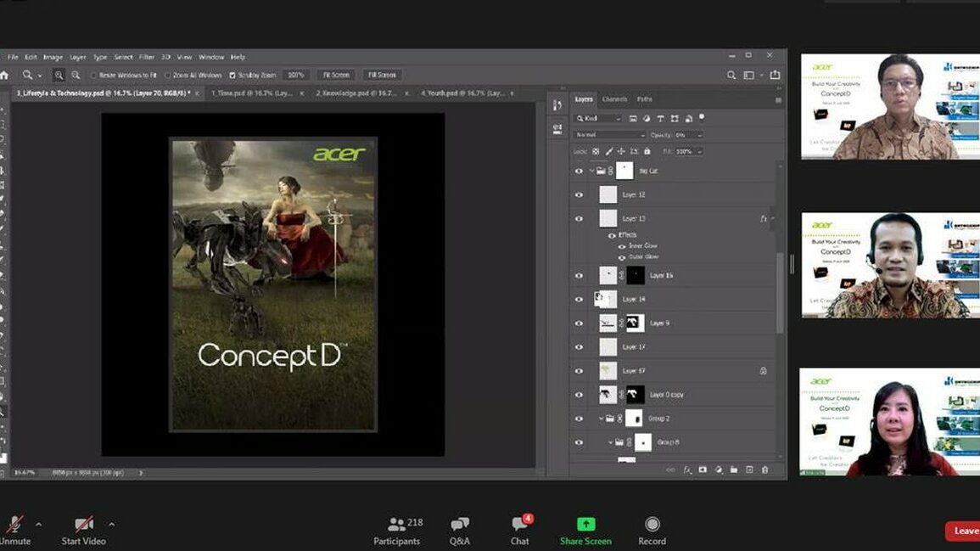The width and height of the screenshot is (980, 551).
Task: Collapse the Big Cat group
Action: 592,171
